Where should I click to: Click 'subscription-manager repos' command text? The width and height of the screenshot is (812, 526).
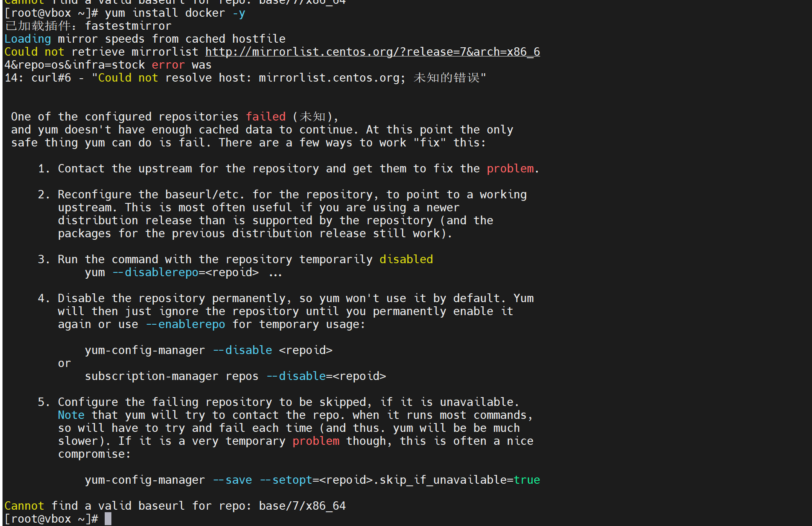(x=172, y=376)
